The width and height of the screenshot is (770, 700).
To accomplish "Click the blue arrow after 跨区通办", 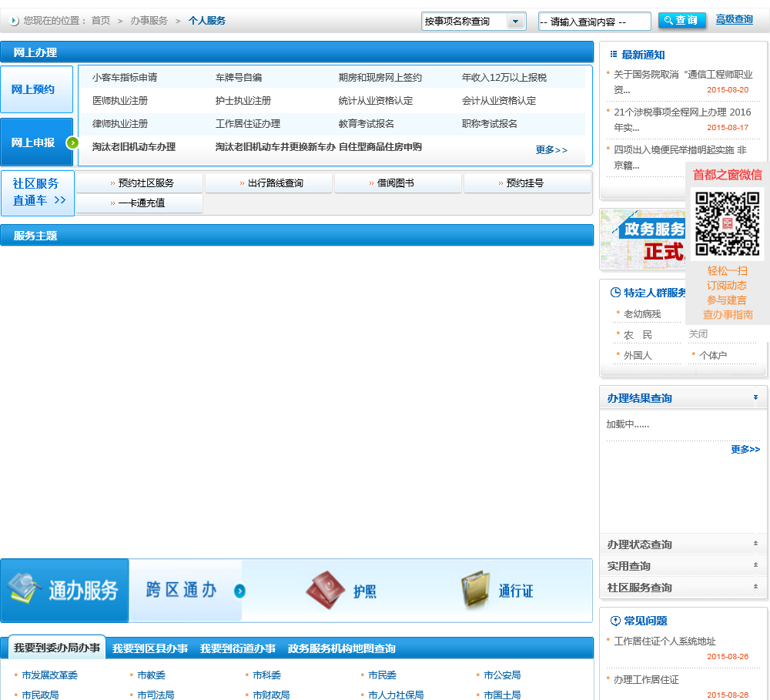I will click(x=239, y=591).
